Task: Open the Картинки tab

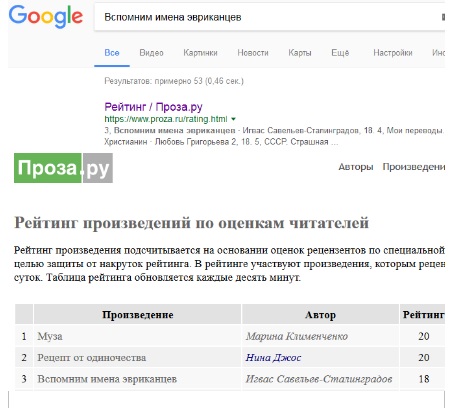Action: tap(200, 53)
